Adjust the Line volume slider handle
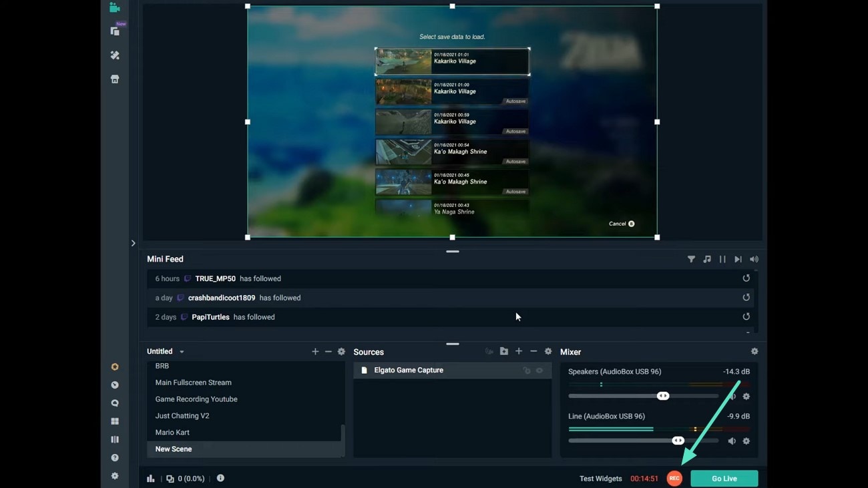The image size is (868, 488). point(678,441)
